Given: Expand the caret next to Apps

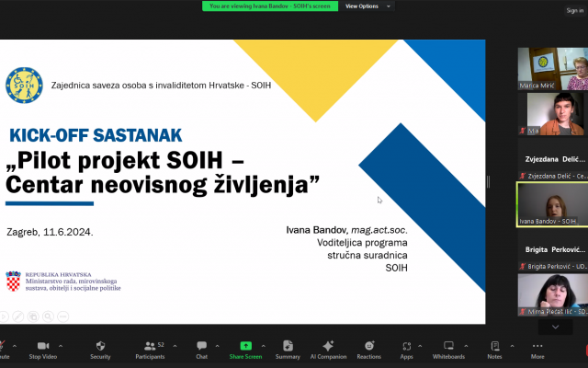Looking at the screenshot, I should 420,346.
